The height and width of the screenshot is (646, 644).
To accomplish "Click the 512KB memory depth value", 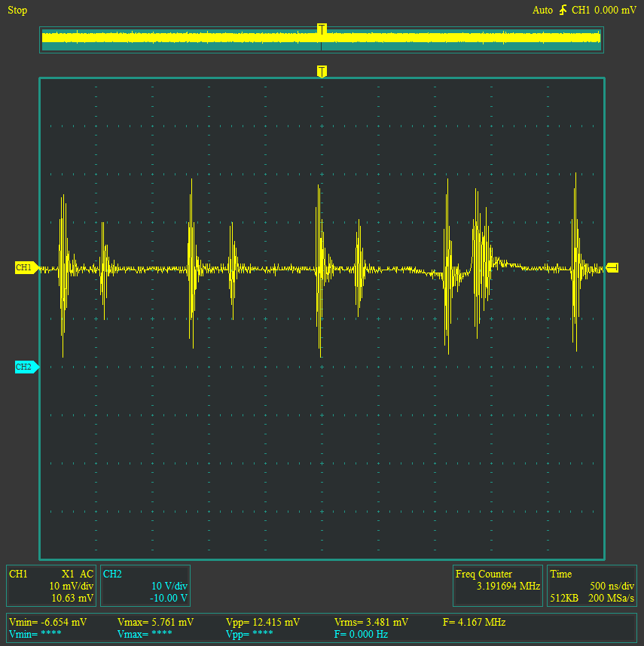I will click(x=564, y=598).
